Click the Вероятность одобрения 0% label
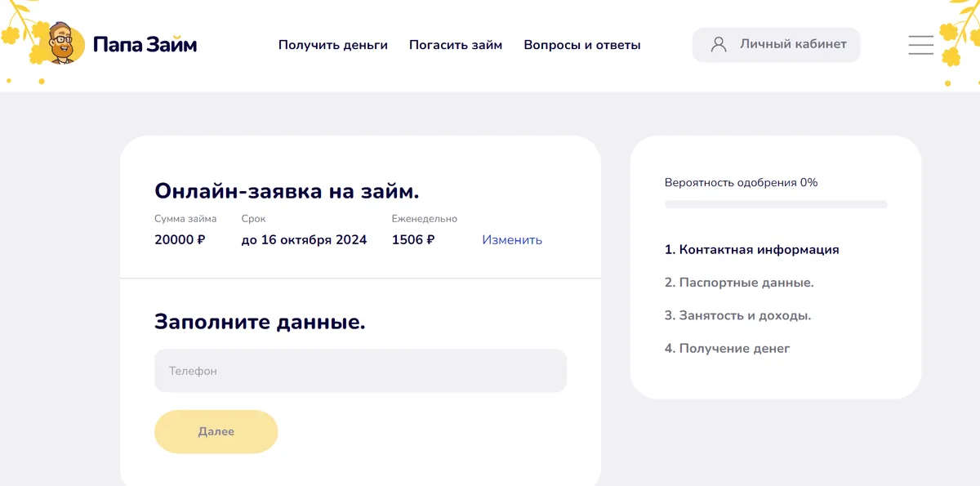Screen dimensions: 980x486 [x=742, y=183]
